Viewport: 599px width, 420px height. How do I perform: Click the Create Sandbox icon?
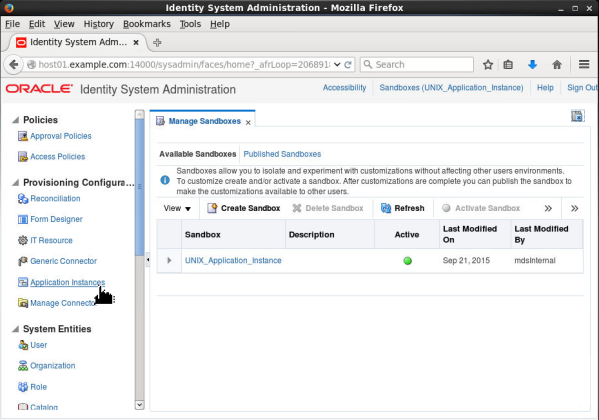point(212,208)
